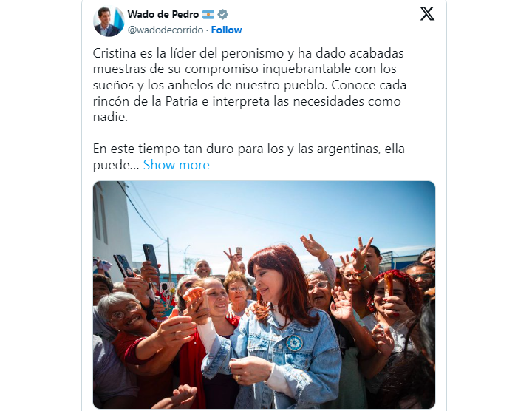Open the embedded crowd photo
The height and width of the screenshot is (411, 532).
[264, 295]
